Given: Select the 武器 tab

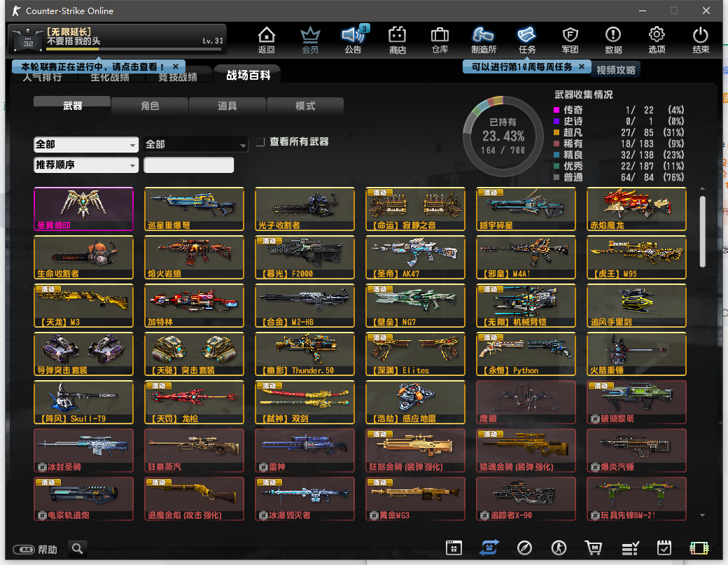Looking at the screenshot, I should (x=72, y=106).
